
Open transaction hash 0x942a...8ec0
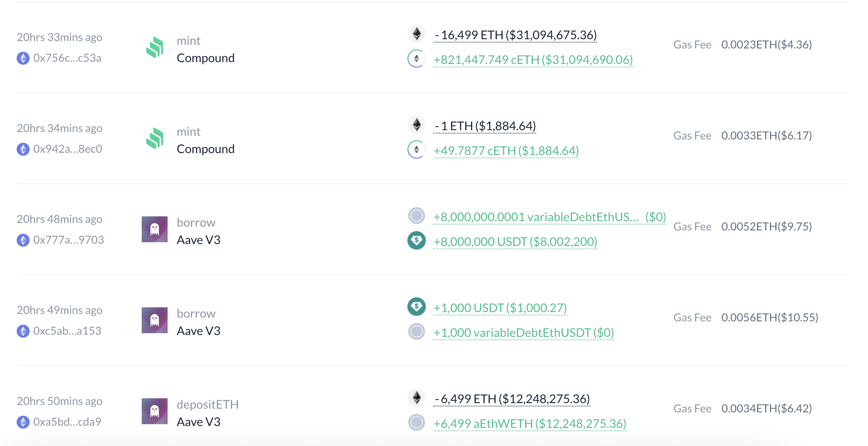[68, 149]
